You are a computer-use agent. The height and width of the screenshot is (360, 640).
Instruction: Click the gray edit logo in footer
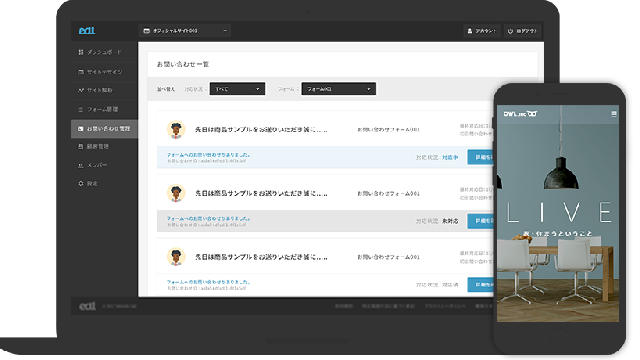click(87, 306)
